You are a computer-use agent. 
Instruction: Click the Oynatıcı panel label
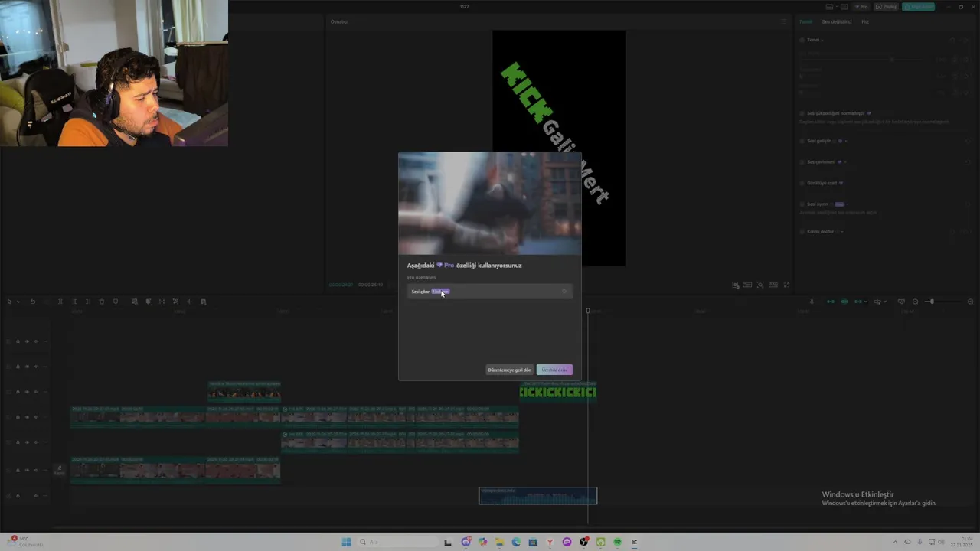coord(338,21)
